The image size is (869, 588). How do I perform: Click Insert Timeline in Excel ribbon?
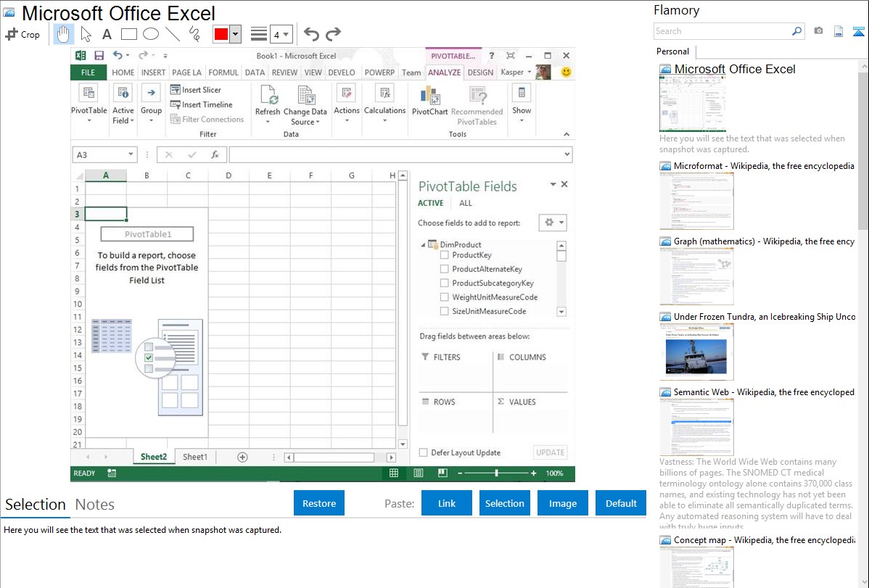201,104
